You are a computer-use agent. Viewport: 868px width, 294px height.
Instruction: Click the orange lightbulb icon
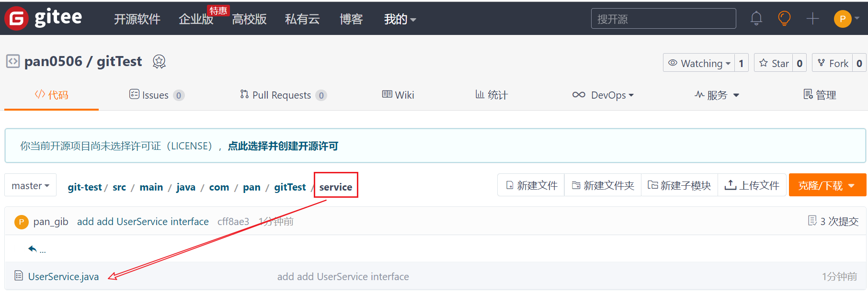point(784,19)
